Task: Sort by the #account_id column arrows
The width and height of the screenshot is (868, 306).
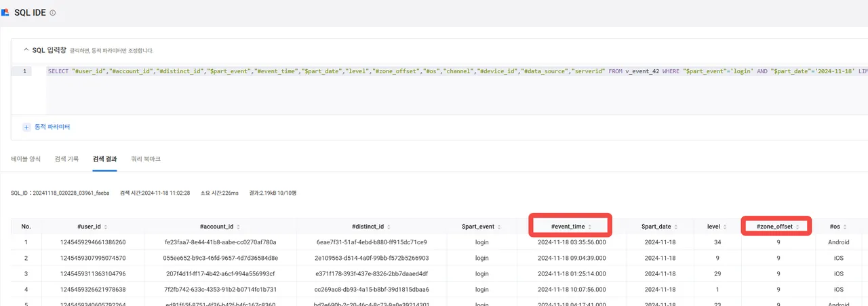Action: coord(238,227)
